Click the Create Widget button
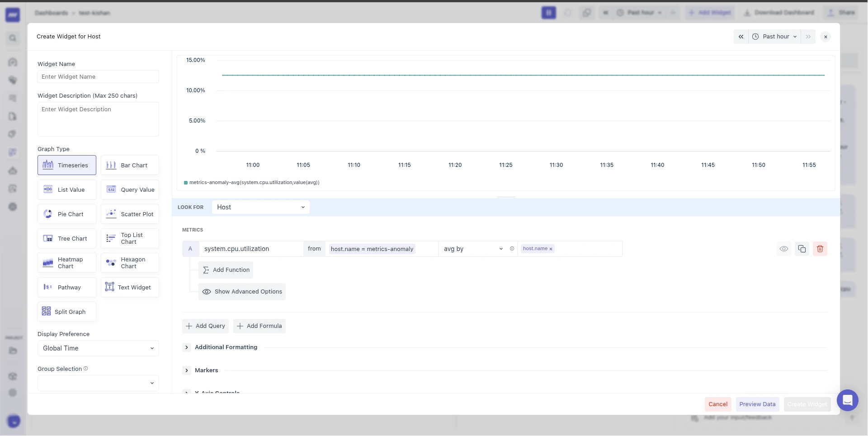 click(807, 404)
